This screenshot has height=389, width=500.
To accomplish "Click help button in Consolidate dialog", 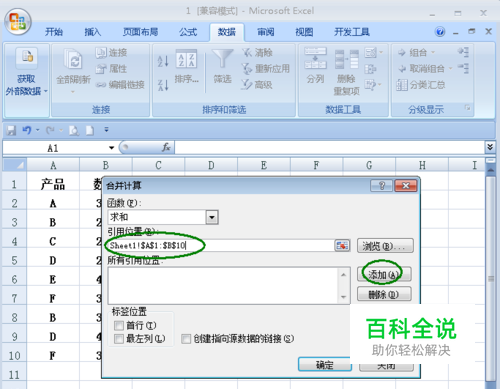I will (381, 186).
